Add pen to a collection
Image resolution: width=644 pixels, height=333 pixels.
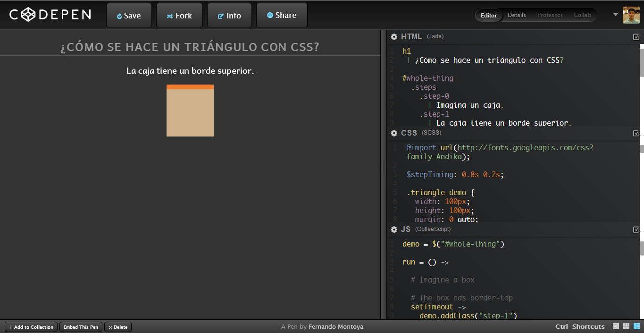(x=31, y=327)
